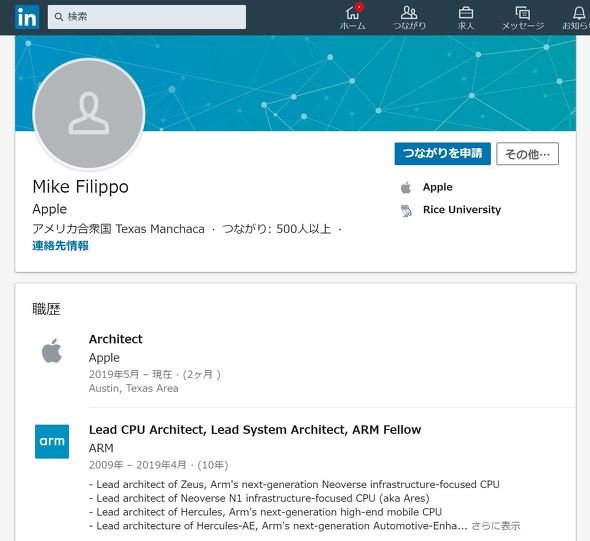Click the Rice University link
Viewport: 590px width, 541px height.
pos(462,210)
